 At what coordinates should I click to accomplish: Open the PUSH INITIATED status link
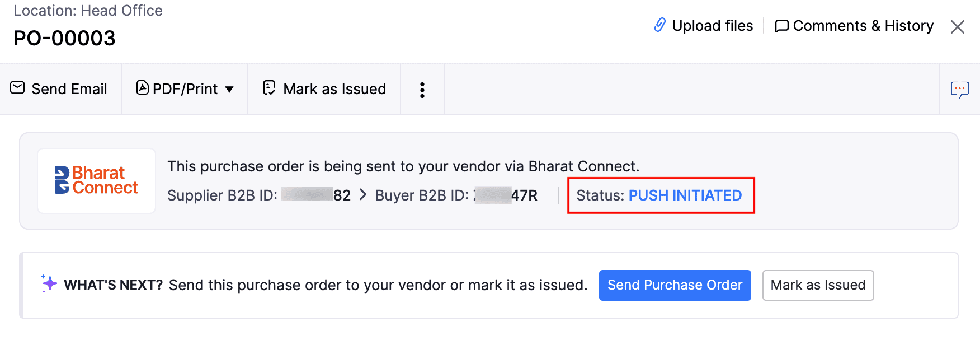pos(685,195)
